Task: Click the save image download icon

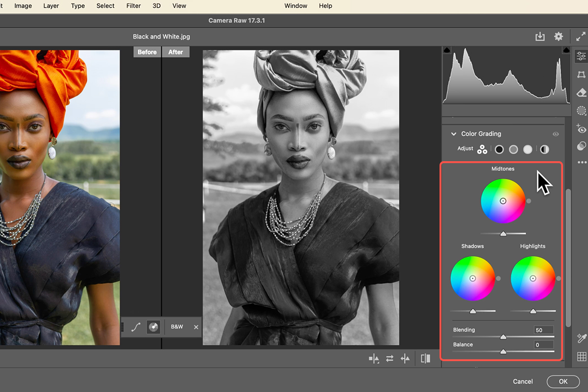Action: click(540, 37)
